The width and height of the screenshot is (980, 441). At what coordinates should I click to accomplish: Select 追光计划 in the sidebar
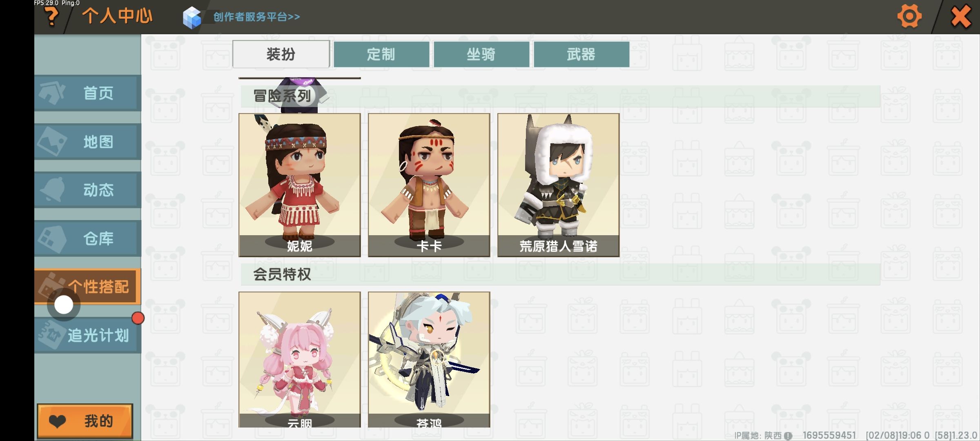88,335
